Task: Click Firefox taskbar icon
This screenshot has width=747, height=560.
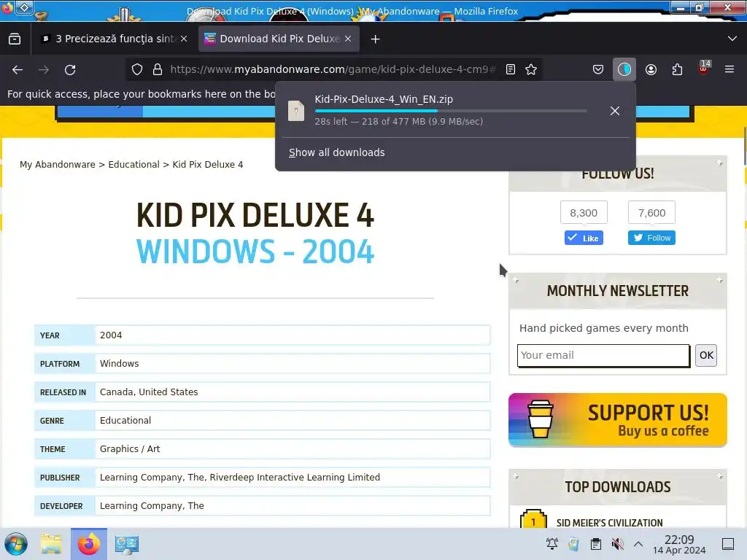Action: pyautogui.click(x=89, y=544)
